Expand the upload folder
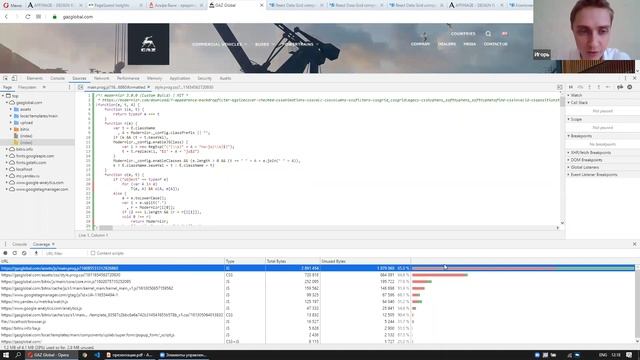This screenshot has width=640, height=360. [x=11, y=122]
